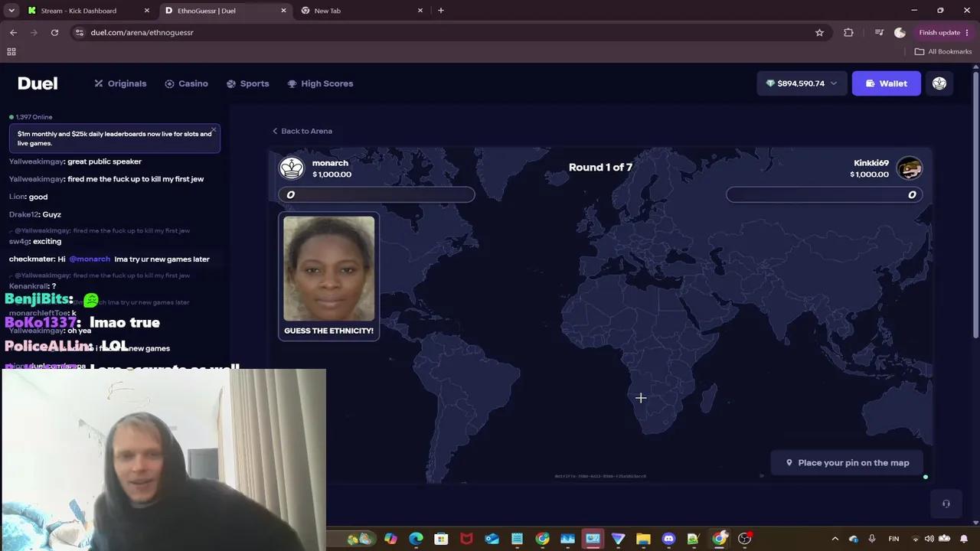
Task: Open the tab search dropdown arrow
Action: pos(11,11)
